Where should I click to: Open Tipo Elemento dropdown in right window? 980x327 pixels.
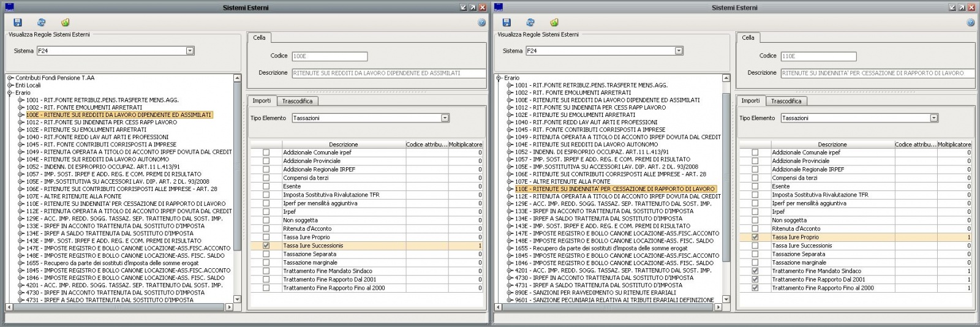(x=934, y=118)
